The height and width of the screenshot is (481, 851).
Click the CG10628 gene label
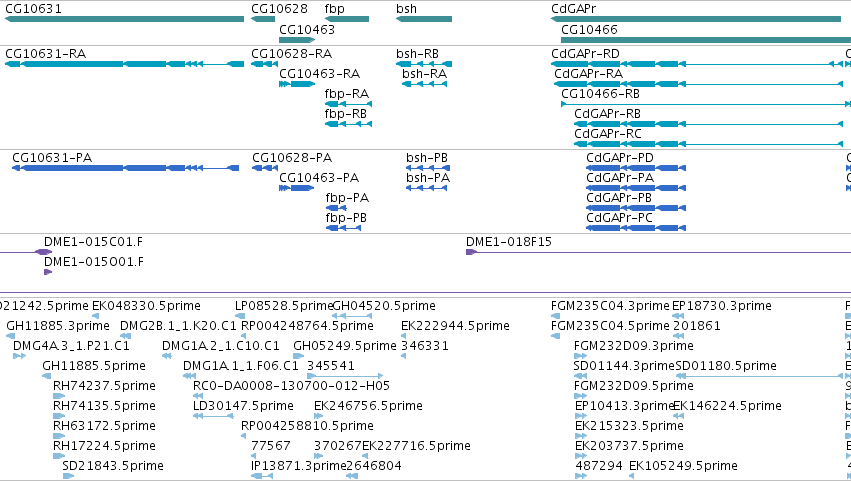tap(279, 9)
